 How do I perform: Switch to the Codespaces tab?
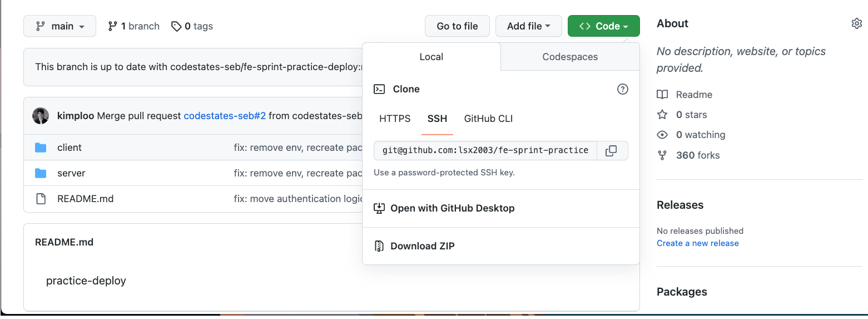[x=570, y=57]
